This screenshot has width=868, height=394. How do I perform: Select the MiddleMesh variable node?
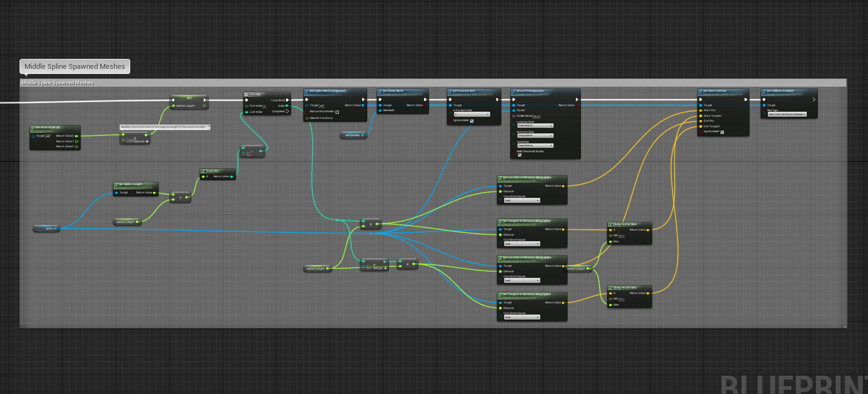click(353, 134)
